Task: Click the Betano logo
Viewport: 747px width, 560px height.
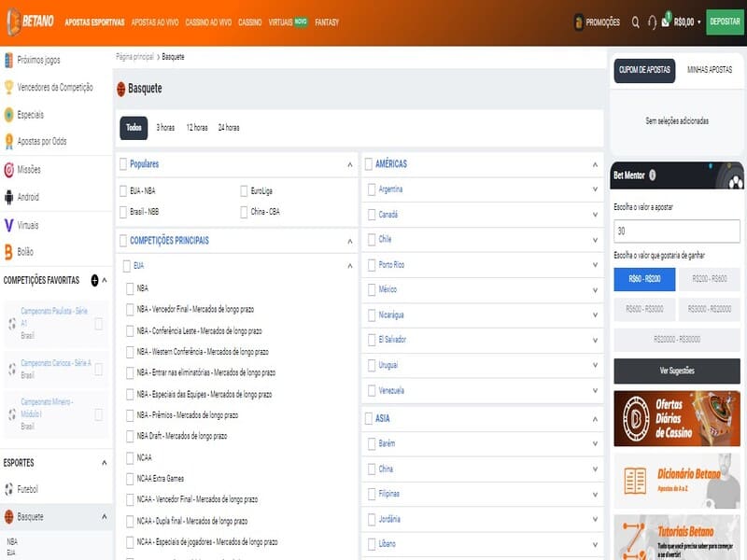Action: [x=30, y=21]
